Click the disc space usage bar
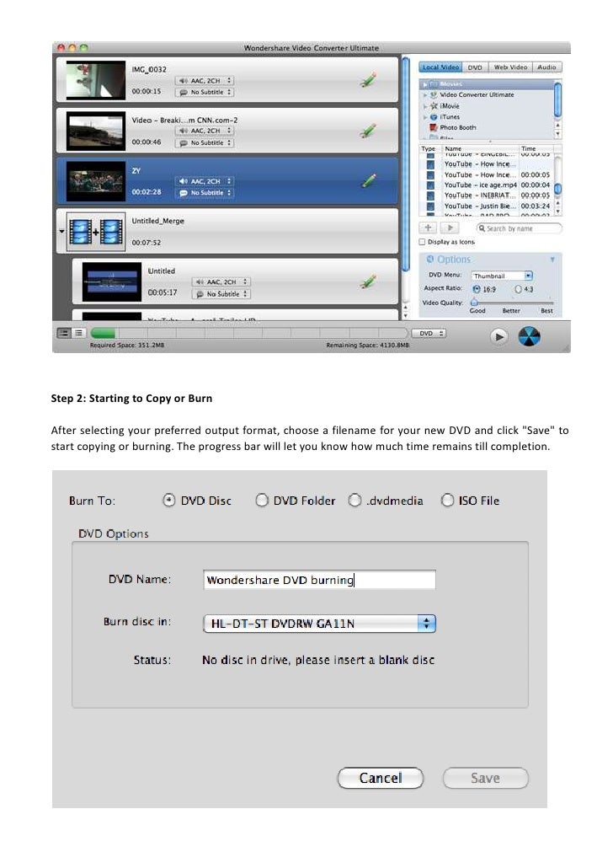 (x=248, y=333)
